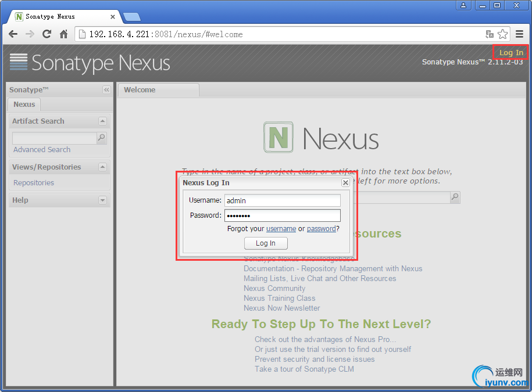Click the large green Nexus N logo
The width and height of the screenshot is (532, 392).
pyautogui.click(x=279, y=137)
